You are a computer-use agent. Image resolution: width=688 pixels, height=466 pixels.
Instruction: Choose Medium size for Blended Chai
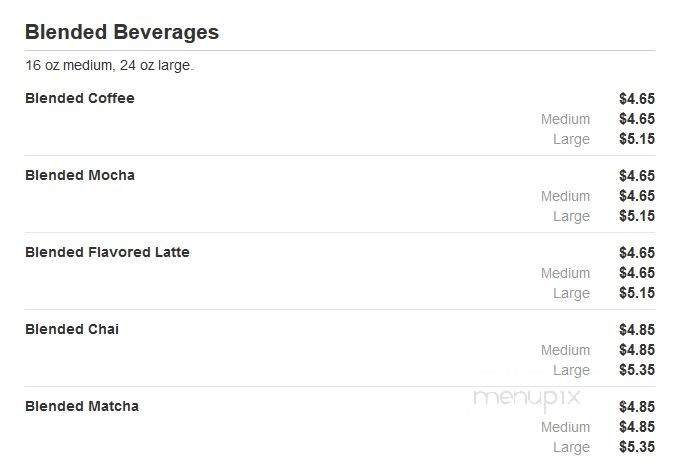click(565, 350)
